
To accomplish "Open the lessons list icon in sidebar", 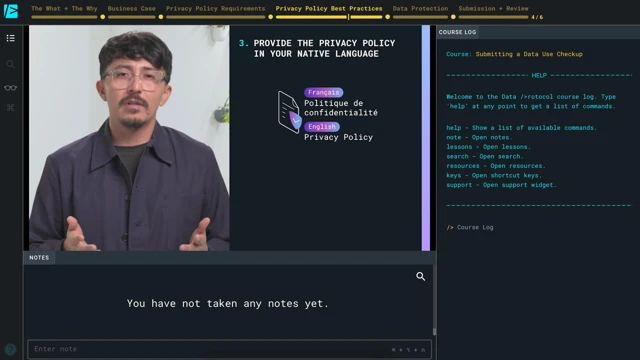I will point(11,38).
